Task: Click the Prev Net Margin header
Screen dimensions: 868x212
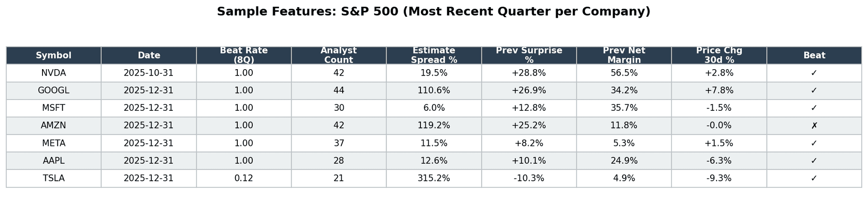Action: point(624,56)
